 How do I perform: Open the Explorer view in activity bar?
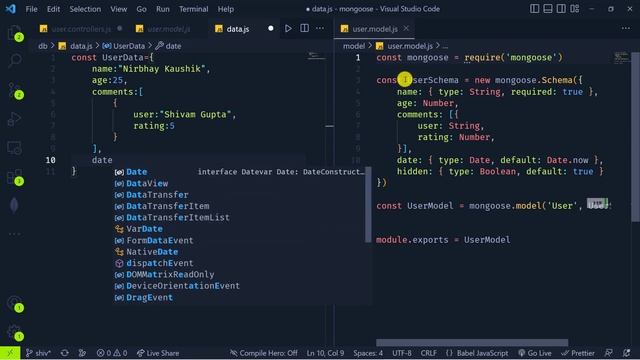pos(14,32)
